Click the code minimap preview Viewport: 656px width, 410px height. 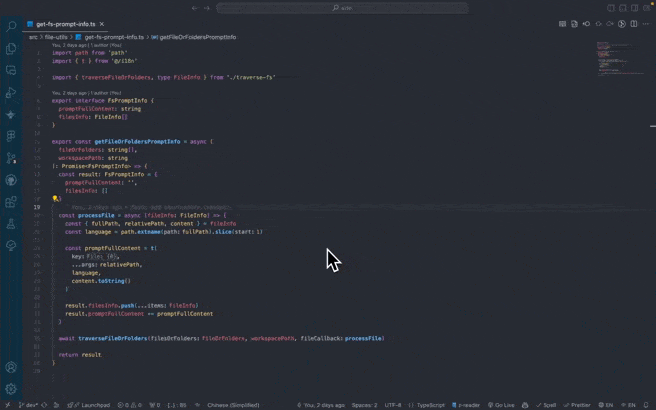620,59
